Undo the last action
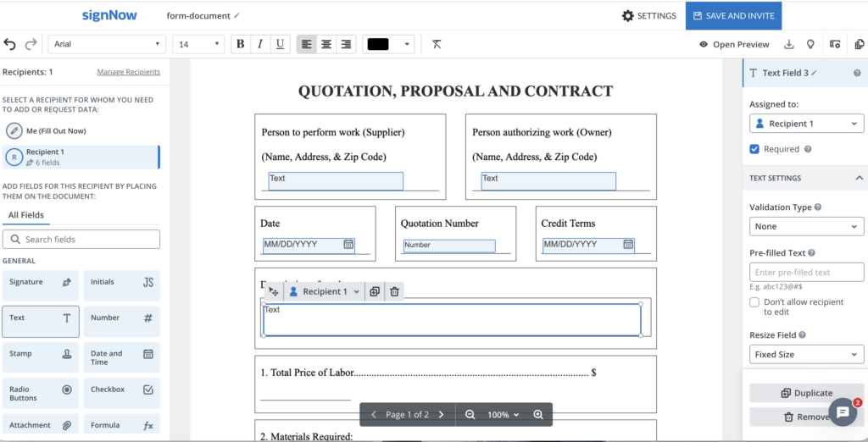 click(10, 44)
